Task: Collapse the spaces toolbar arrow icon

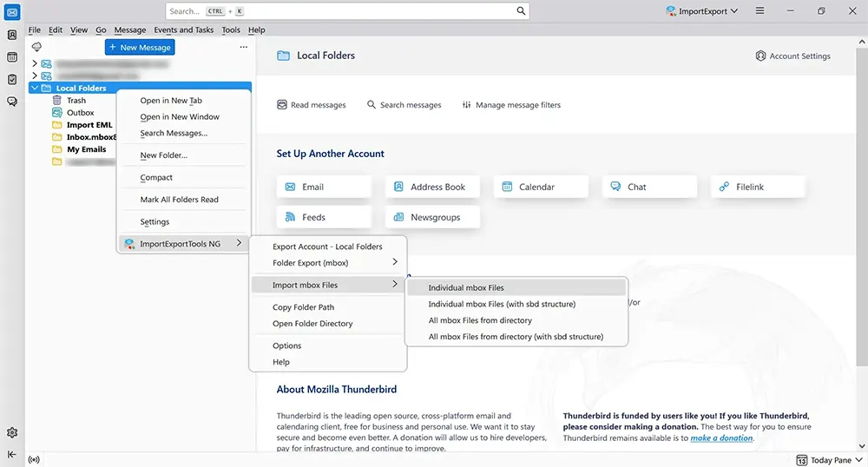Action: (12, 454)
